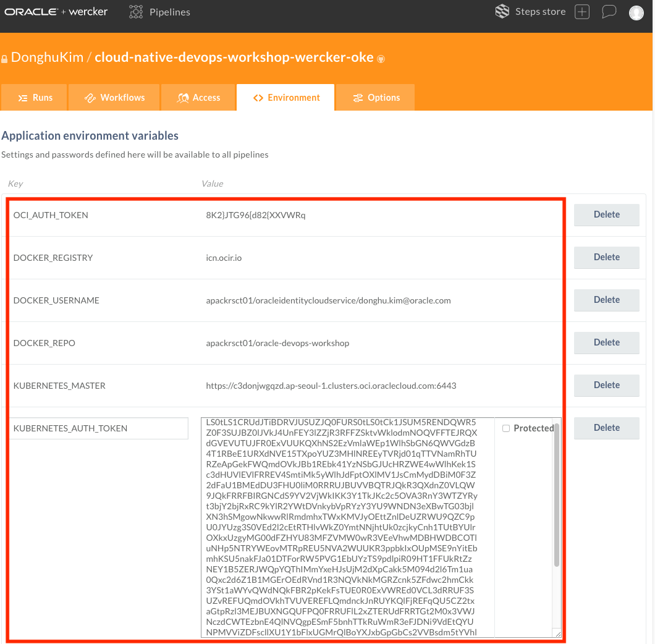Click the donghu.kim@oracle.com username value
655x644 pixels.
click(328, 300)
